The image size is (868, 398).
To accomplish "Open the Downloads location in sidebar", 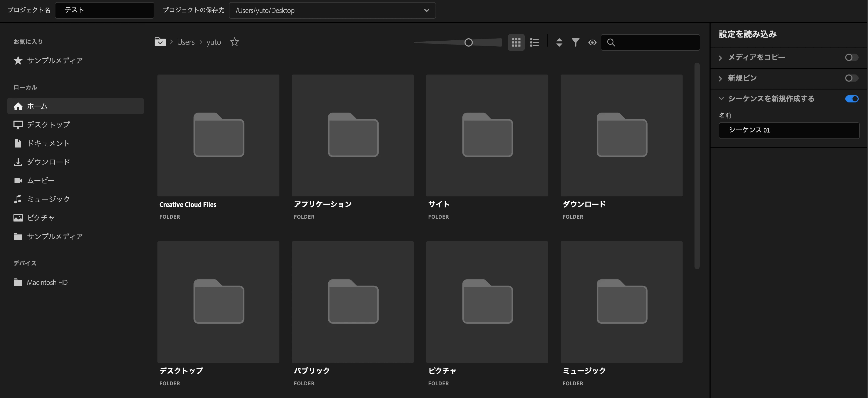I will pos(48,162).
